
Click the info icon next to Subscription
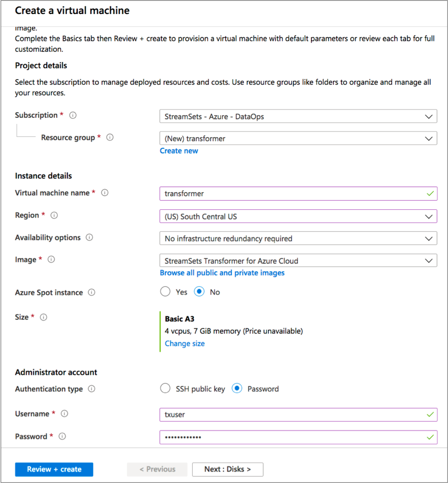coord(73,115)
